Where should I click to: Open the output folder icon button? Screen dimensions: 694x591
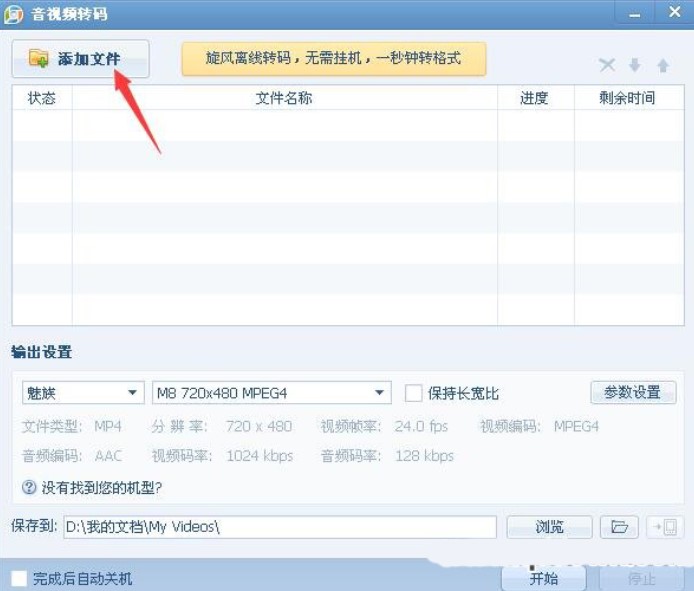click(619, 527)
